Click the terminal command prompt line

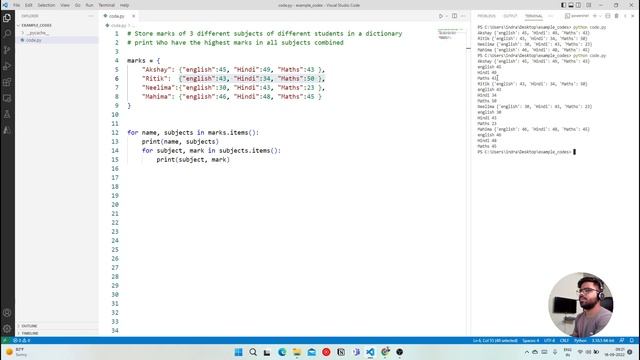pos(527,152)
